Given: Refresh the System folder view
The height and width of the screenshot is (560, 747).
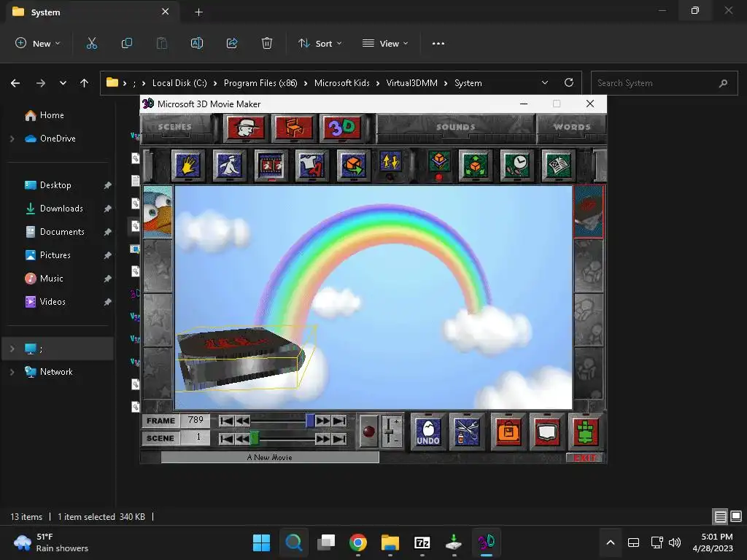Looking at the screenshot, I should [569, 83].
